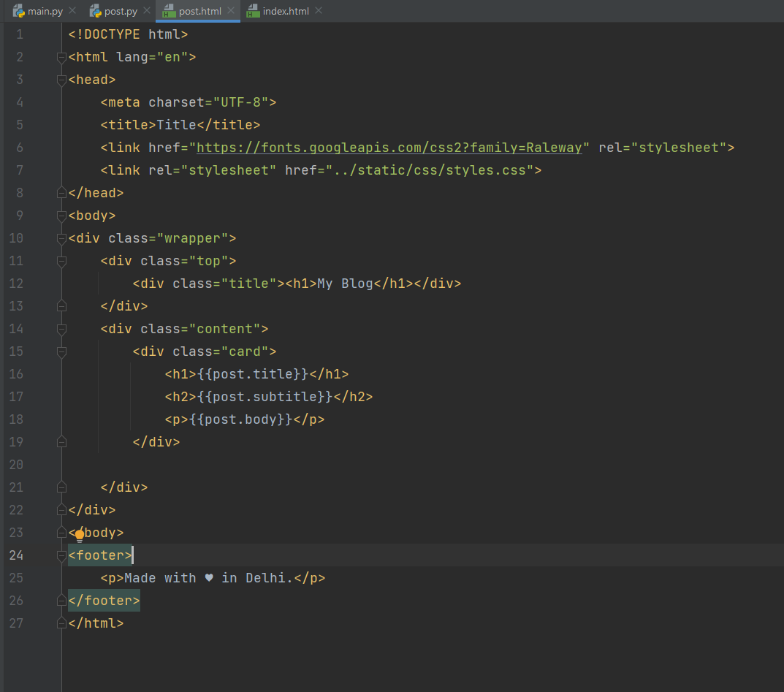784x692 pixels.
Task: Click the Python file icon on post.py tab
Action: [x=95, y=11]
